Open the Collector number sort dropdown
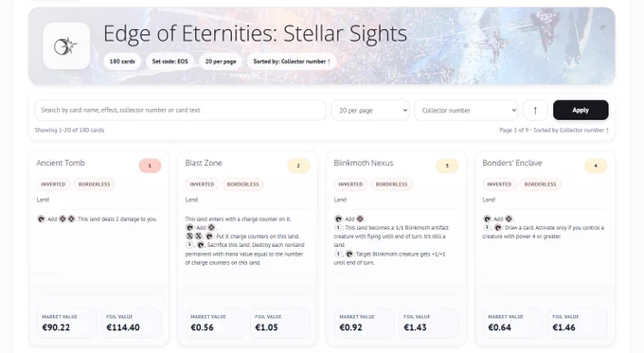Image resolution: width=644 pixels, height=353 pixels. click(466, 110)
